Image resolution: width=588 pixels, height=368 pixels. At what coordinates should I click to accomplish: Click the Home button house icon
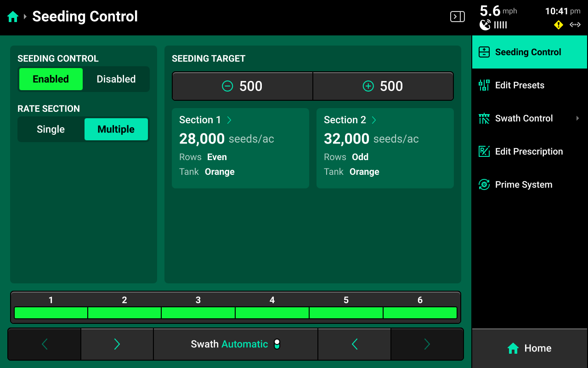pyautogui.click(x=513, y=348)
